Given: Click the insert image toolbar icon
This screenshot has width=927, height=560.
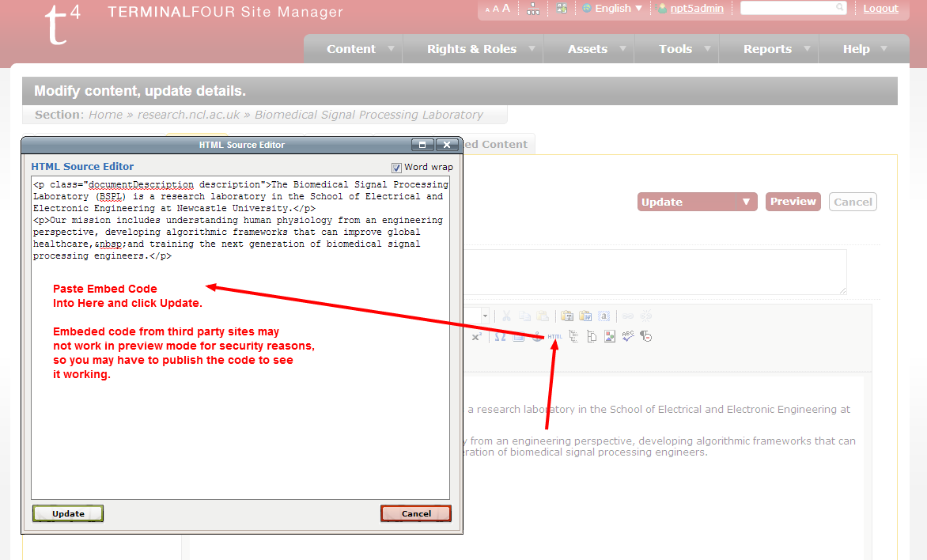Looking at the screenshot, I should click(x=609, y=337).
